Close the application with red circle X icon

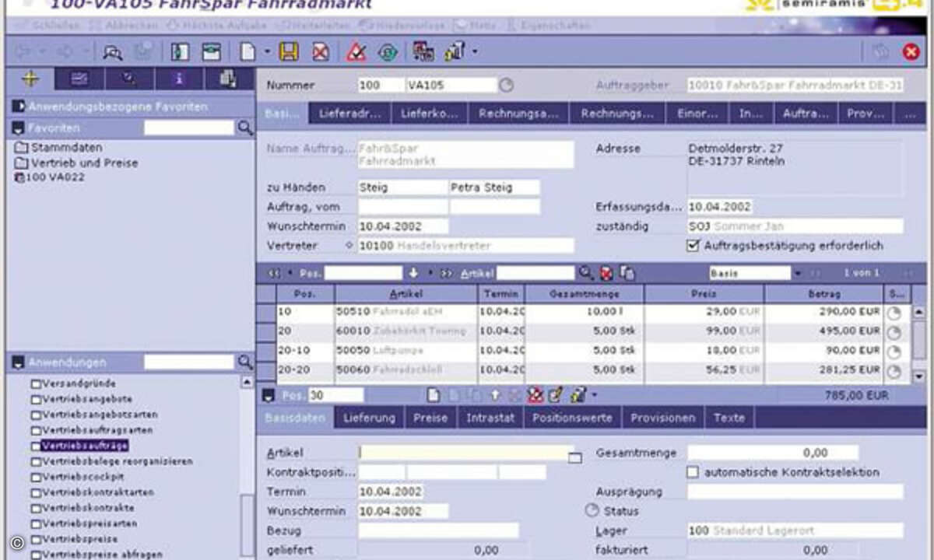pyautogui.click(x=911, y=52)
